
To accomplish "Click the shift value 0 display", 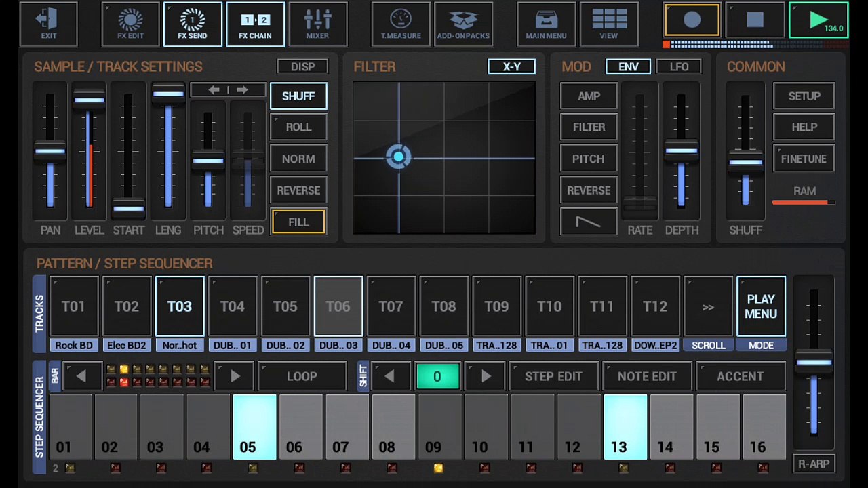I will (437, 376).
